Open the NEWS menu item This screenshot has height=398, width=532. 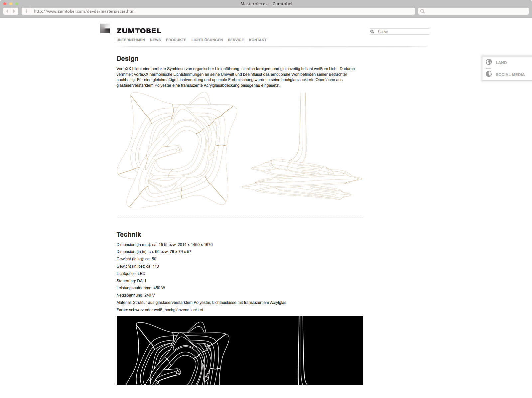pos(155,40)
